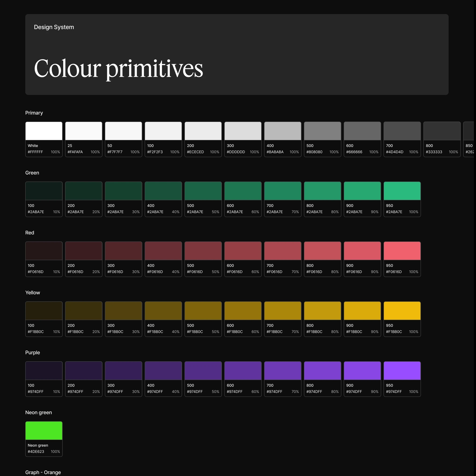
Task: Select the Neon green #4DE623 swatch
Action: [44, 430]
